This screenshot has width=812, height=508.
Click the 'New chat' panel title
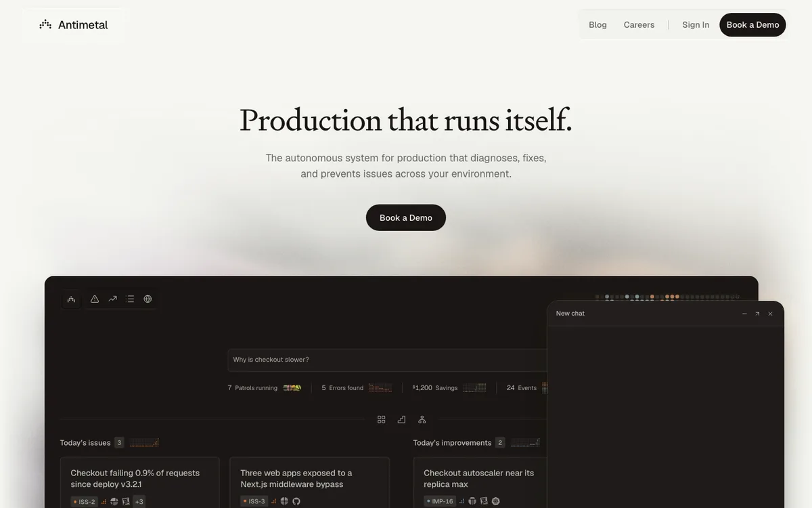tap(570, 314)
